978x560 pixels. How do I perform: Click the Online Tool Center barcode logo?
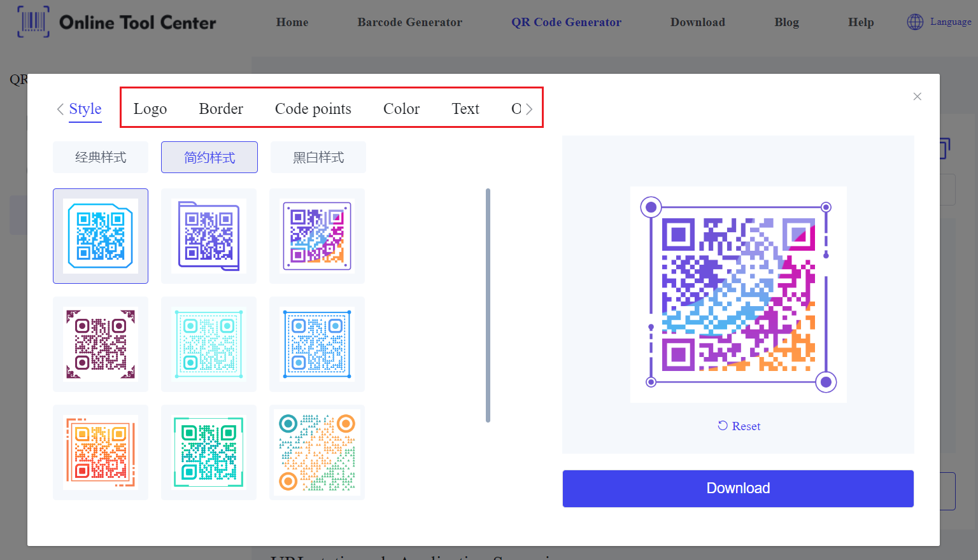33,22
